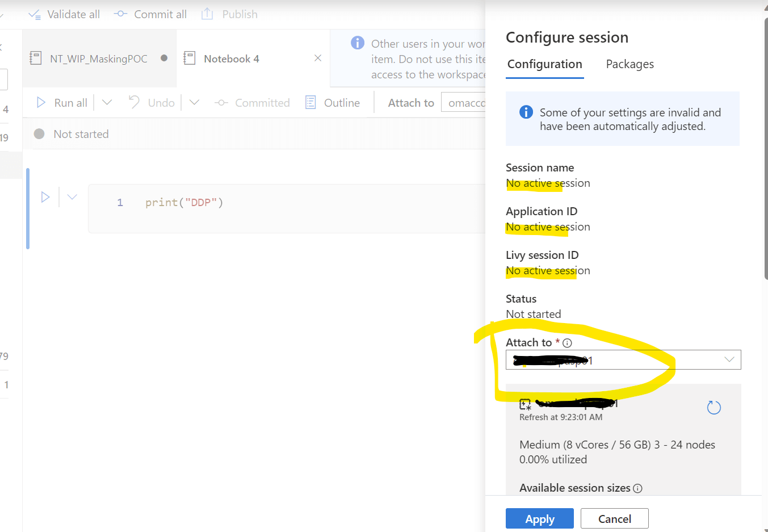Run the print DDP cell
The height and width of the screenshot is (532, 768).
click(45, 197)
